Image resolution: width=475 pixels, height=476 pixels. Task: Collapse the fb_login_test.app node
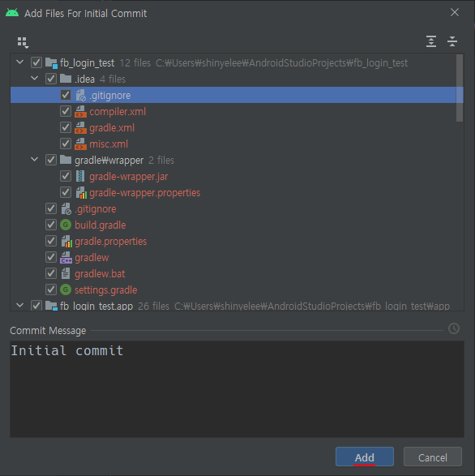[20, 305]
